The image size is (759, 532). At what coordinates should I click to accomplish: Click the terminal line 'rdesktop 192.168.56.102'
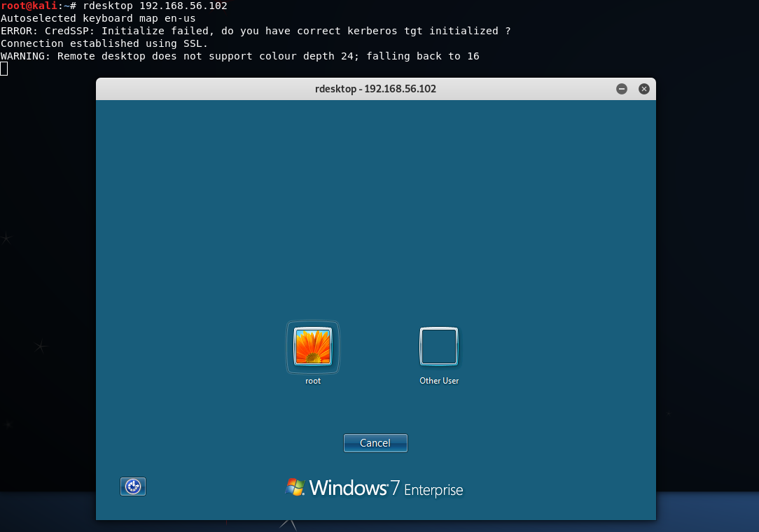155,6
